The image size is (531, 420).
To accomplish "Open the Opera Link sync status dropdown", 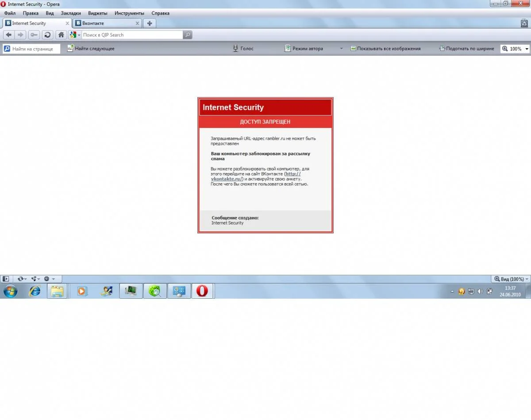I will click(22, 279).
